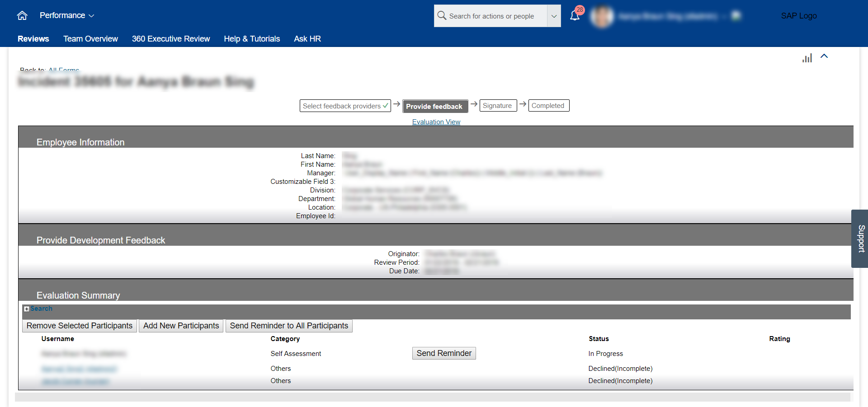Open the 360 Executive Review tab

pyautogui.click(x=171, y=39)
